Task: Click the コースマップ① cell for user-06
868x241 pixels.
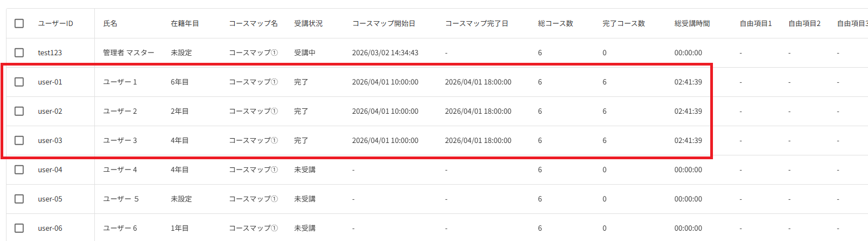Action: tap(253, 228)
